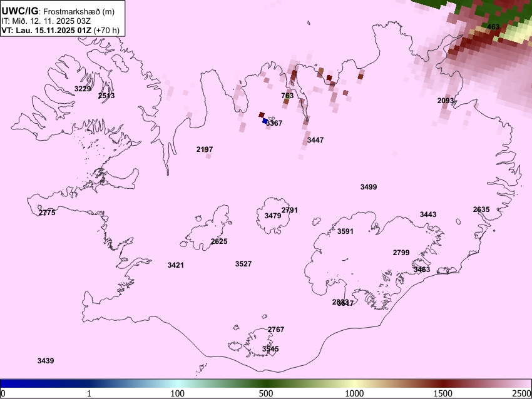Screen dimensions: 532x399
Task: Click the value 3499 on the map
Action: [369, 187]
